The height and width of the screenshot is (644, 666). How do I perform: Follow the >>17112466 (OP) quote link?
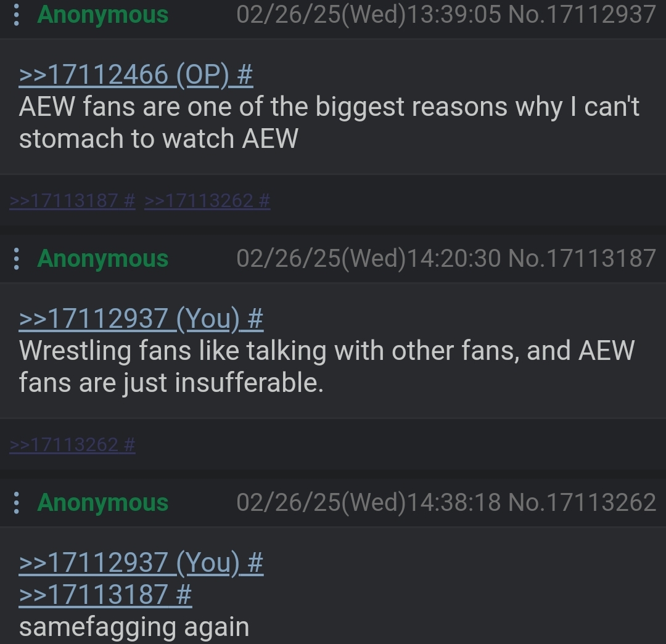coord(136,75)
